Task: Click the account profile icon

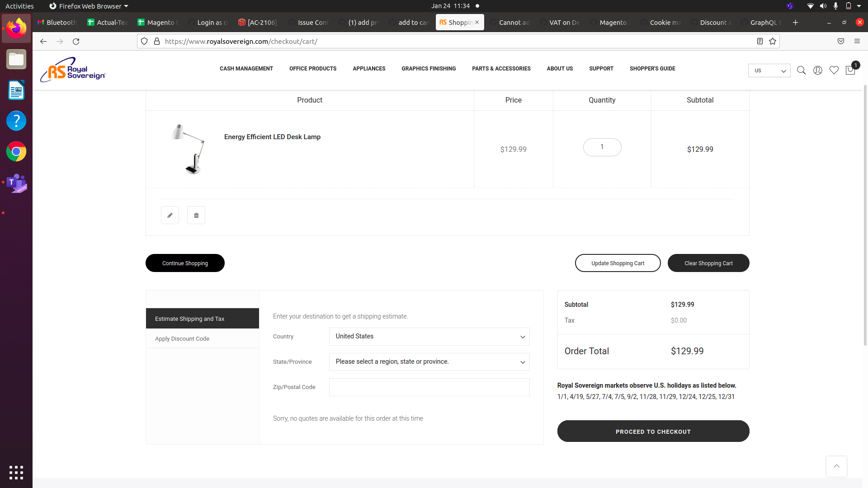Action: pyautogui.click(x=818, y=70)
